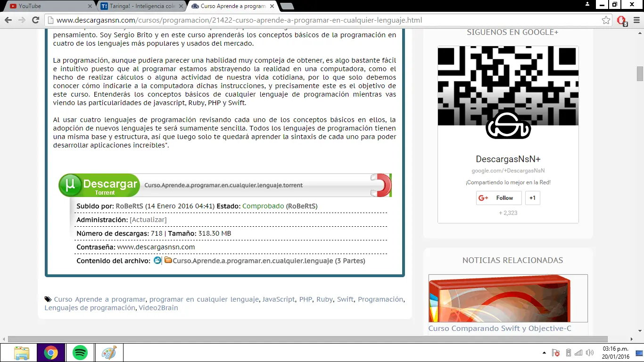644x362 pixels.
Task: Click the [Actualizar] administration link
Action: point(148,220)
